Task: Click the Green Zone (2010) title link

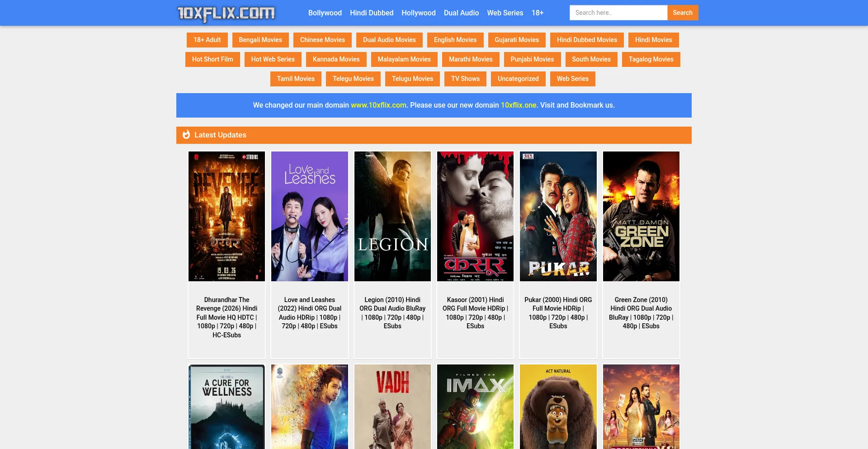Action: (x=641, y=313)
